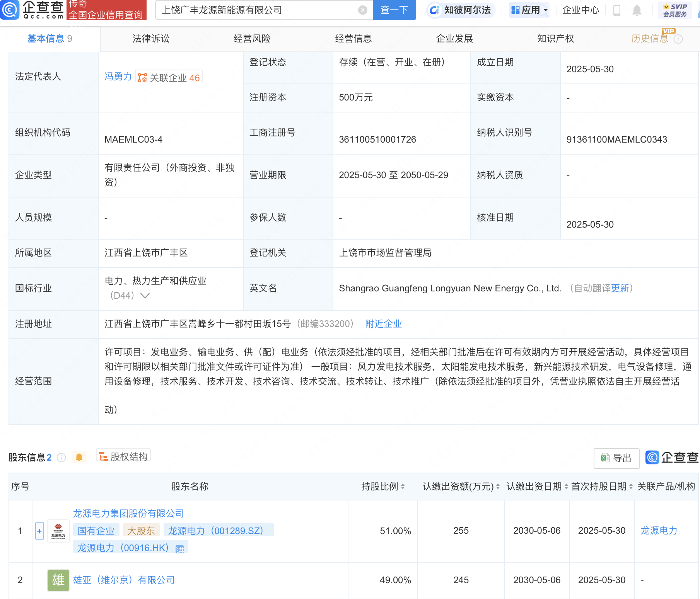The width and height of the screenshot is (700, 599).
Task: Click the green 雄 avatar icon
Action: coord(58,580)
